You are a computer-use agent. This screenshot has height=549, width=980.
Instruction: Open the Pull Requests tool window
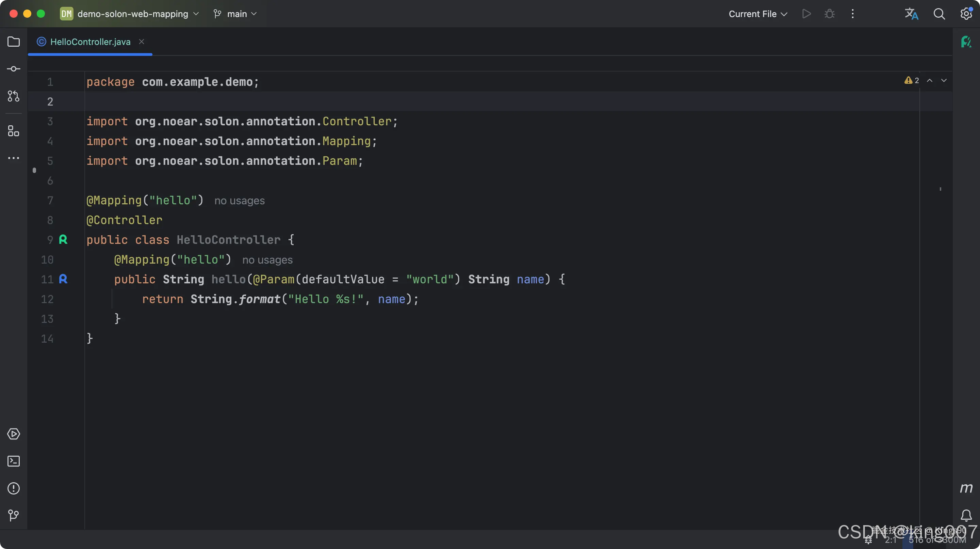[14, 96]
